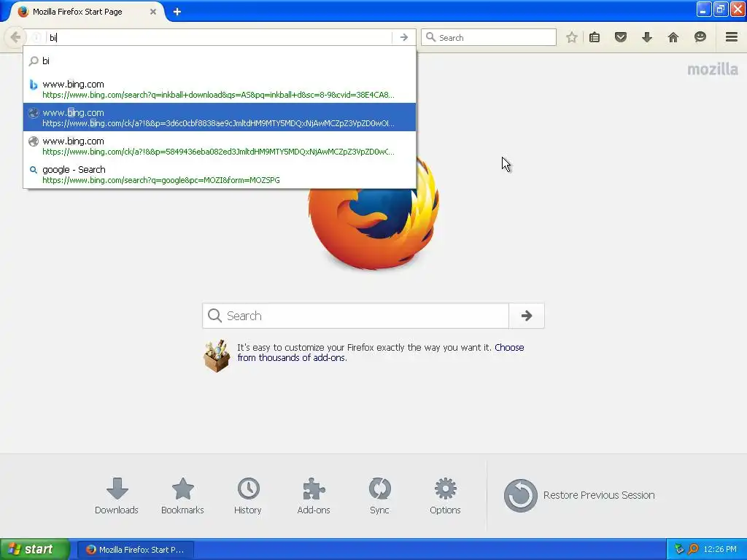This screenshot has width=747, height=560.
Task: Go to the Home page icon
Action: coord(673,37)
